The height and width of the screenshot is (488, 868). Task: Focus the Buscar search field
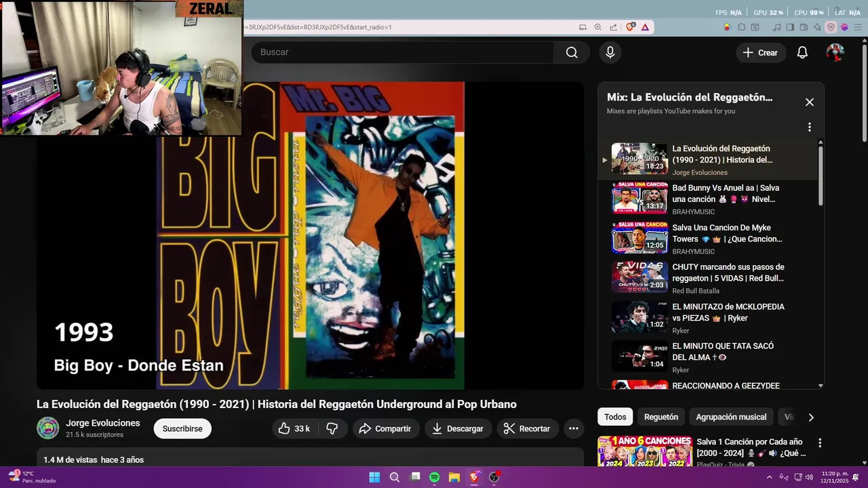click(403, 53)
